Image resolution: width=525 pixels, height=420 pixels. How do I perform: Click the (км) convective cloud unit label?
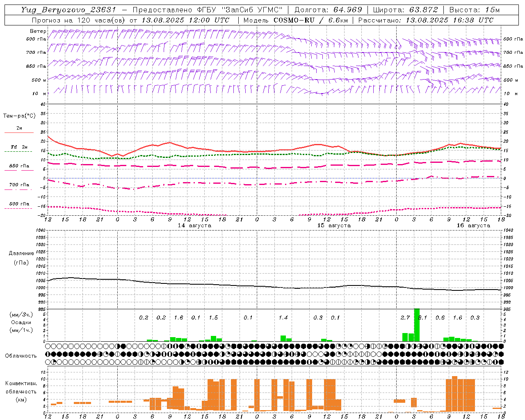click(x=21, y=399)
